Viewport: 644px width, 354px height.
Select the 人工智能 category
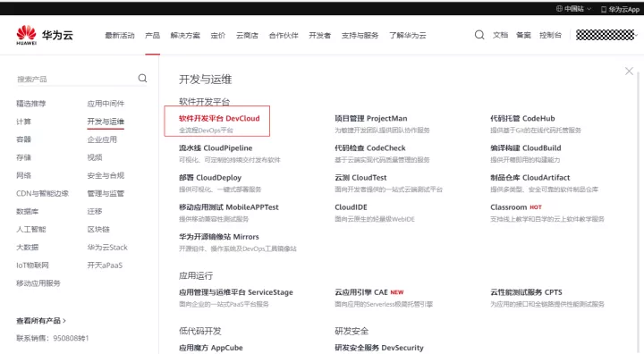click(x=31, y=229)
